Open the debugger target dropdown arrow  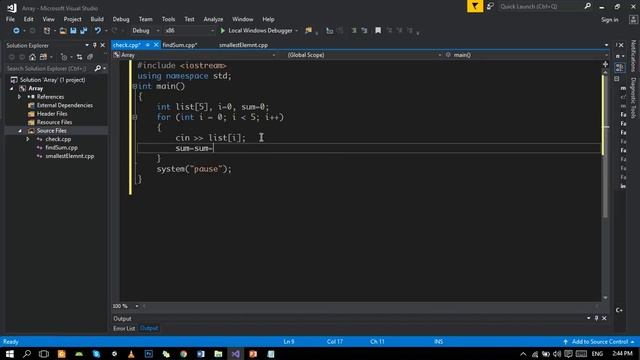point(296,31)
